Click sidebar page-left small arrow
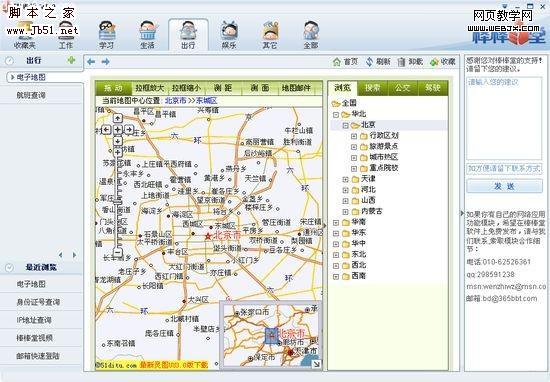The width and height of the screenshot is (550, 382). 61,255
